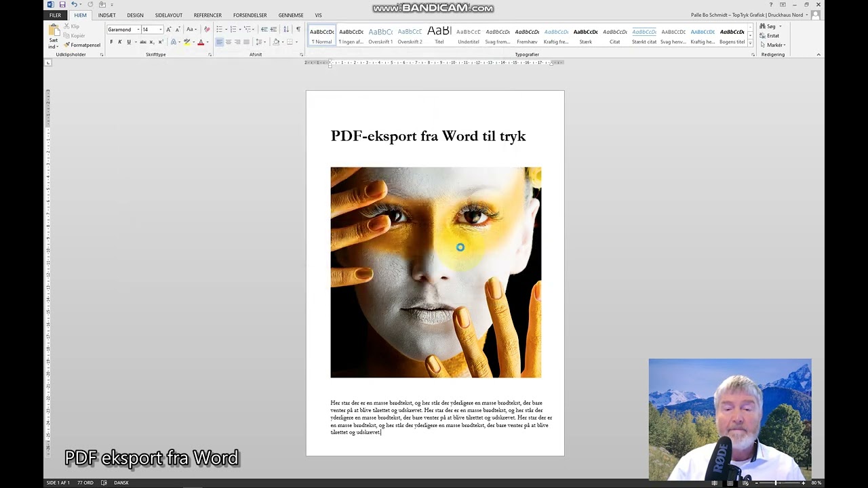The image size is (868, 488).
Task: Expand the Typografier styles gallery
Action: coord(750,44)
